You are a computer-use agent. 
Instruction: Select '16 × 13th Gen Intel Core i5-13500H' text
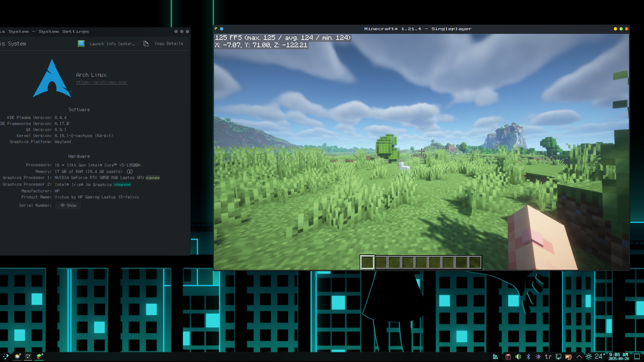98,165
